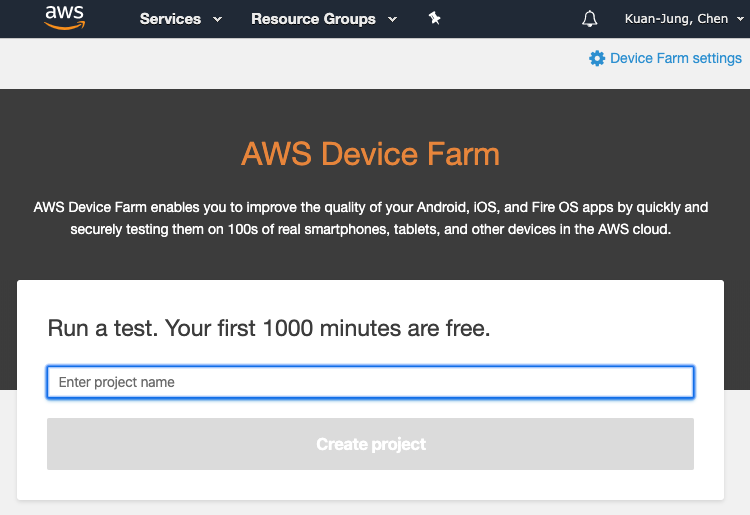Open the Services menu
Viewport: 750px width, 515px height.
[x=170, y=19]
